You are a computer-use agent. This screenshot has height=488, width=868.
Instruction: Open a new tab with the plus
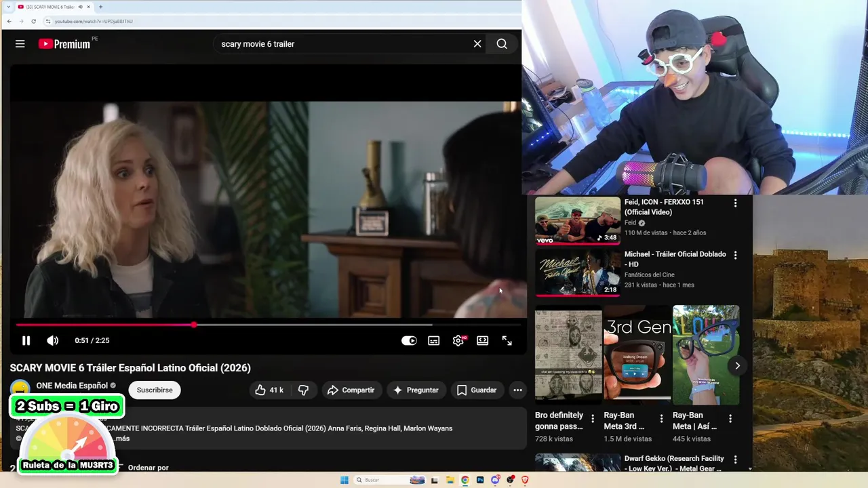[x=100, y=7]
